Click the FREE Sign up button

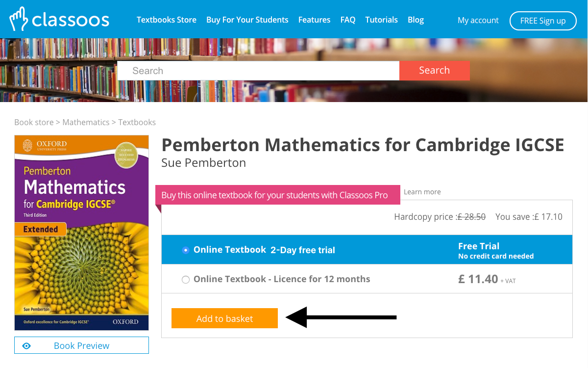[x=542, y=21]
